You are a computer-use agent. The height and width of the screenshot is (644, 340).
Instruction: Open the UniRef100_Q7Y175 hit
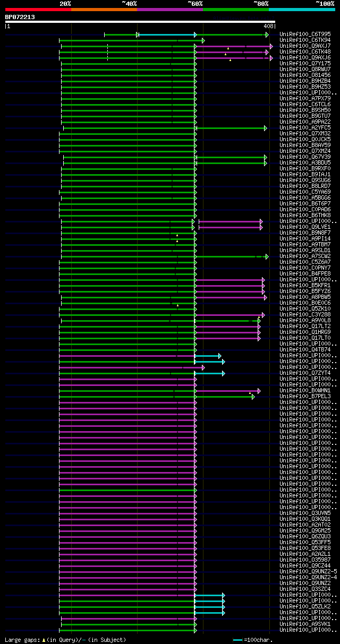coord(305,63)
